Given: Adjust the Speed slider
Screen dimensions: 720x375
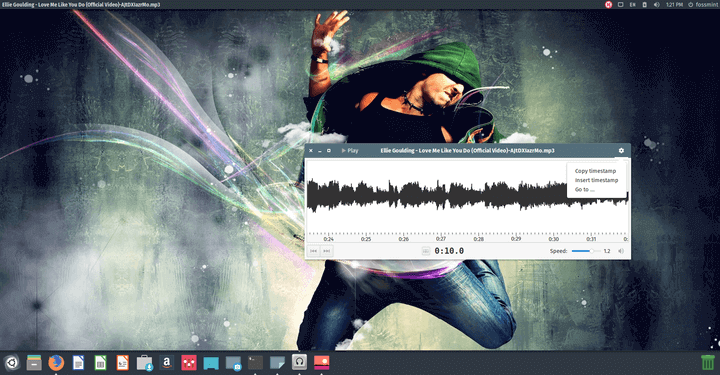Looking at the screenshot, I should [x=585, y=251].
